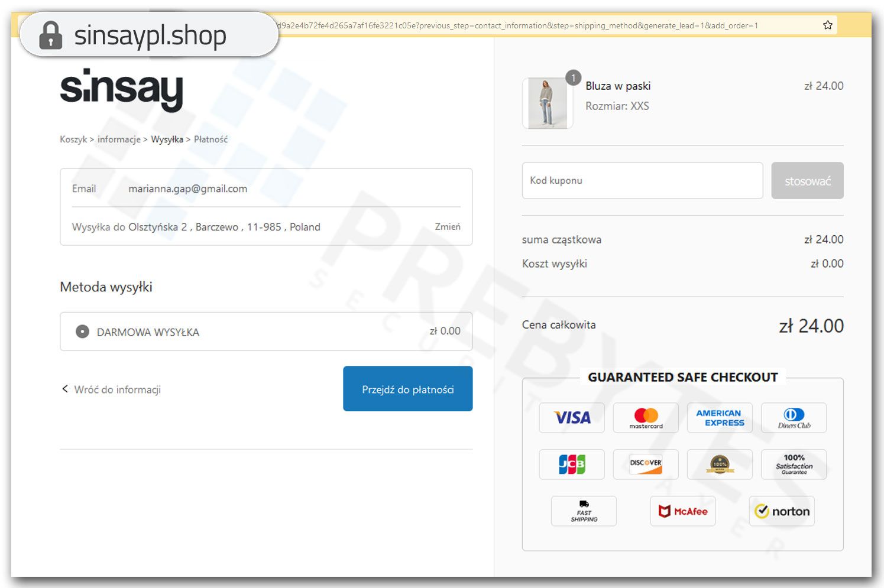884x588 pixels.
Task: Click the sinsaypl.shop domain label
Action: 150,35
